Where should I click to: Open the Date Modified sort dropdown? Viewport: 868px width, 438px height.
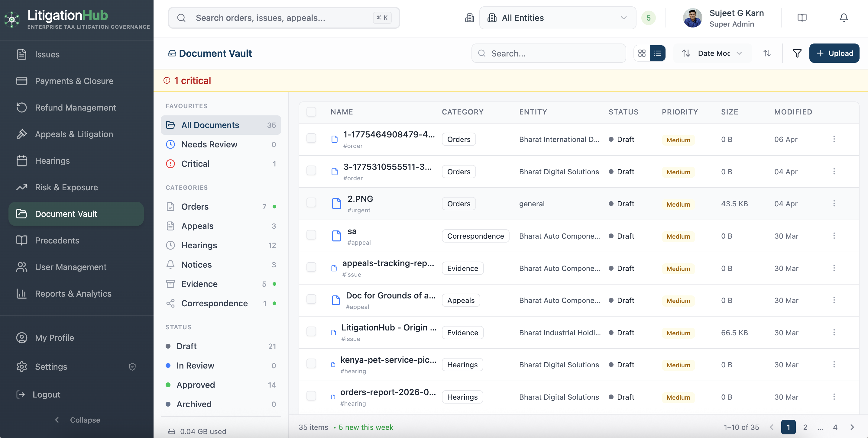pos(712,53)
